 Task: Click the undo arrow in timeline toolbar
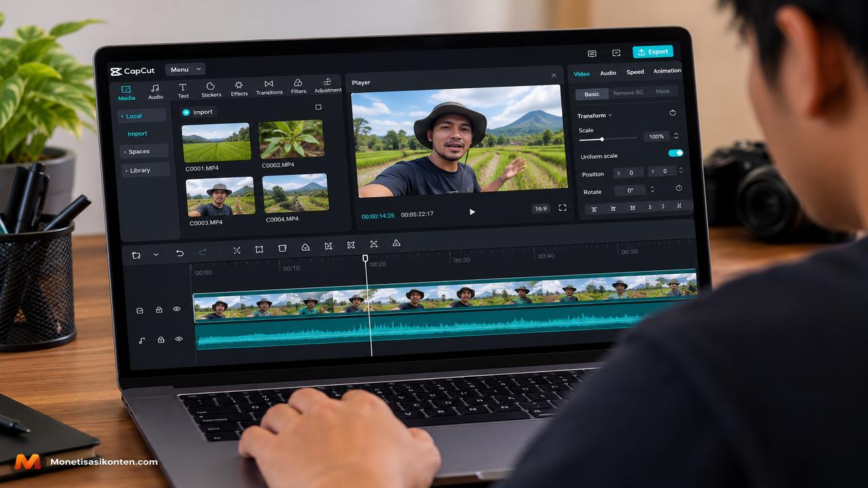tap(180, 253)
